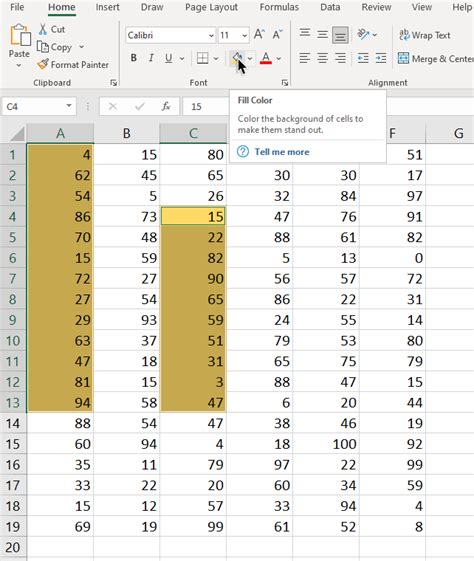The height and width of the screenshot is (561, 474).
Task: Open the Font Color dropdown arrow
Action: (279, 58)
